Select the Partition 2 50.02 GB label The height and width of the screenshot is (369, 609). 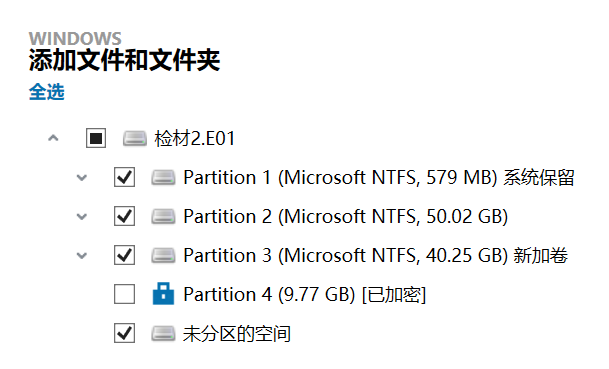(346, 216)
